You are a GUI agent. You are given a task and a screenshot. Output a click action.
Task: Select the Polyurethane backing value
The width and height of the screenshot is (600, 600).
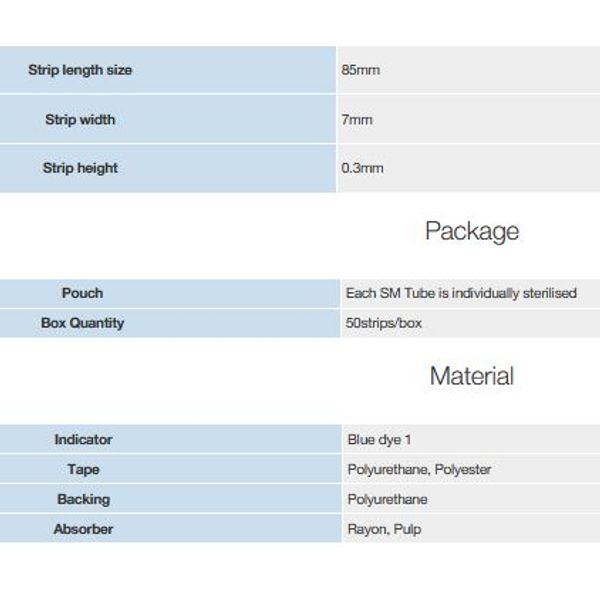click(x=387, y=499)
